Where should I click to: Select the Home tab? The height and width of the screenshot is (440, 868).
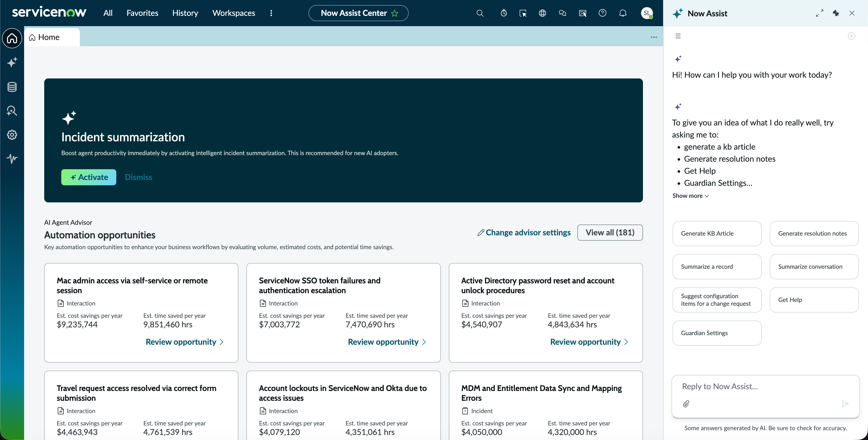tap(52, 37)
